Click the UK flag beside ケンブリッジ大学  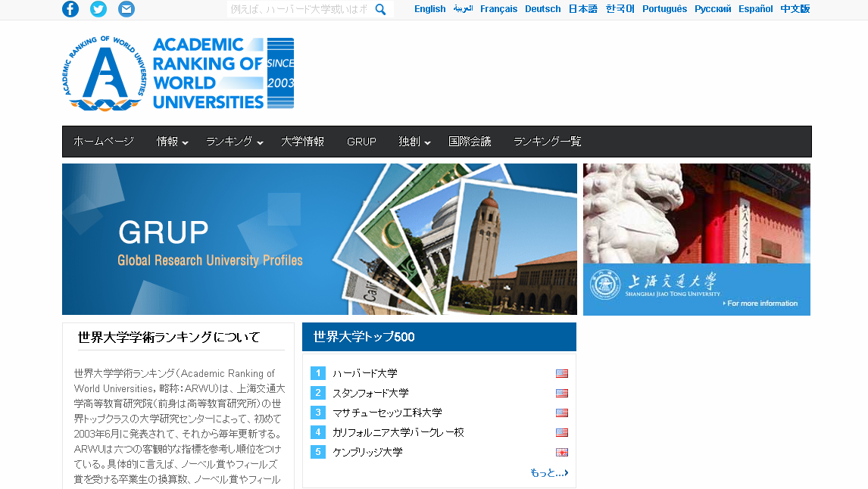click(561, 453)
